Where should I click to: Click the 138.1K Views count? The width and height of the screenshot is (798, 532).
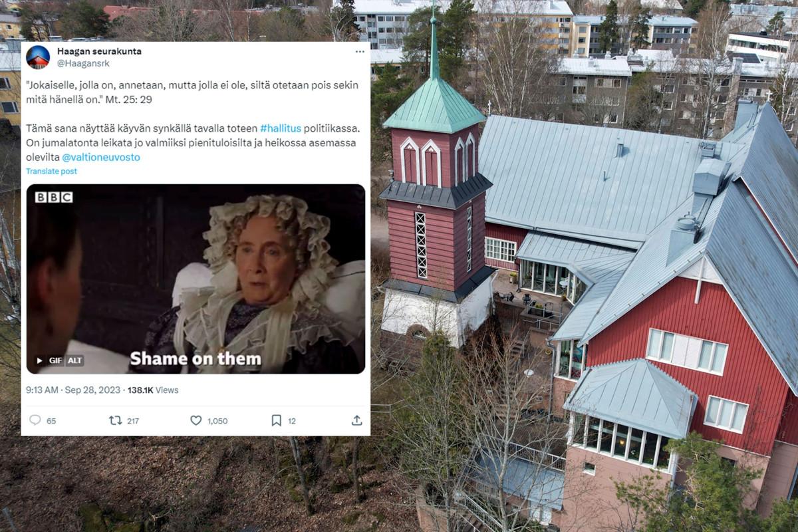(x=153, y=390)
